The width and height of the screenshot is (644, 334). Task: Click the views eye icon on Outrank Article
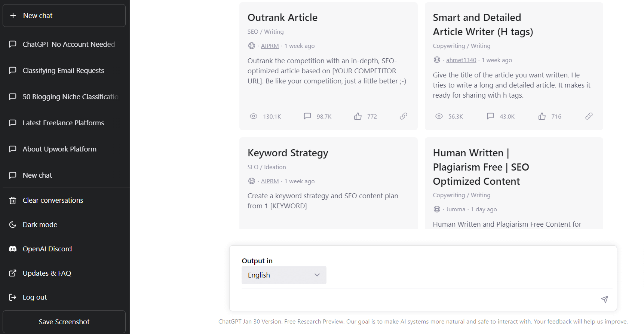(254, 116)
